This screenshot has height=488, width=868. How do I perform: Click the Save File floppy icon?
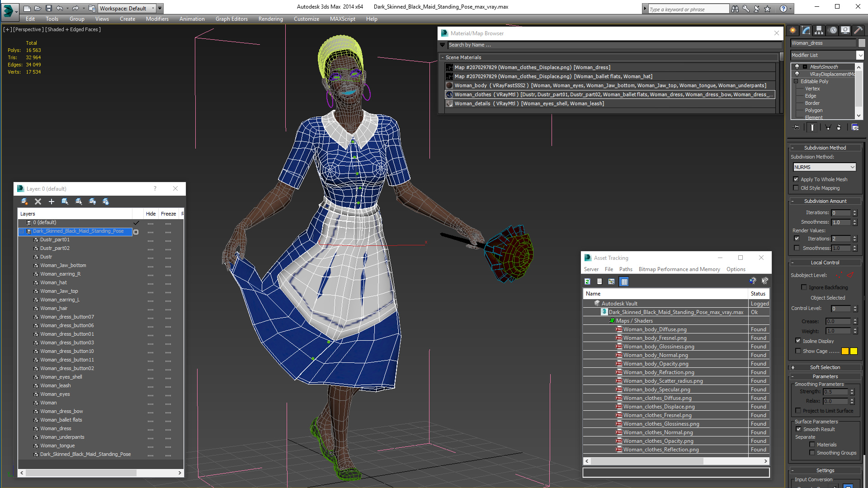[49, 8]
